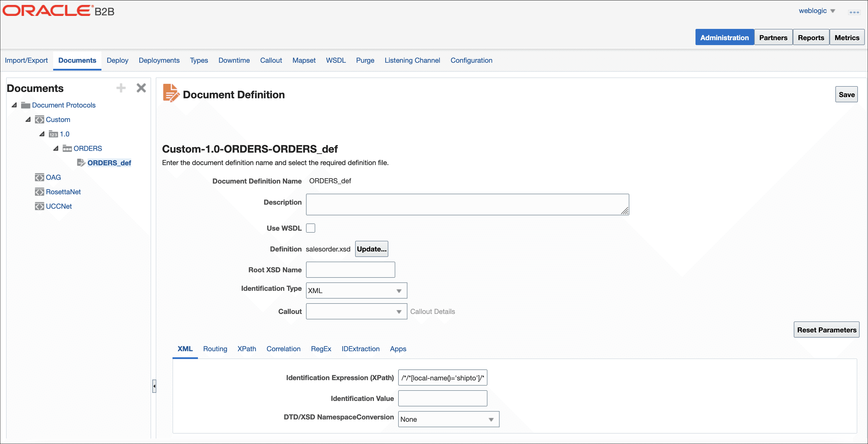Switch to the RegEx parameters tab

tap(321, 349)
